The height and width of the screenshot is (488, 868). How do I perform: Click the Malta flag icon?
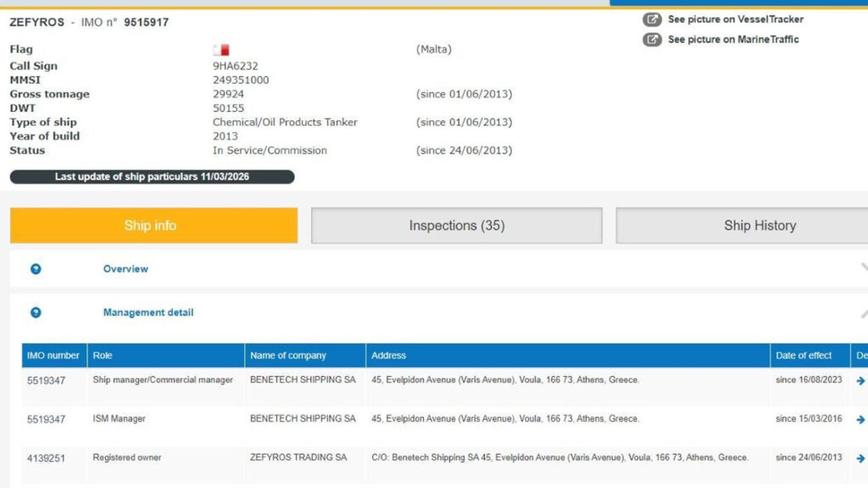click(x=221, y=50)
